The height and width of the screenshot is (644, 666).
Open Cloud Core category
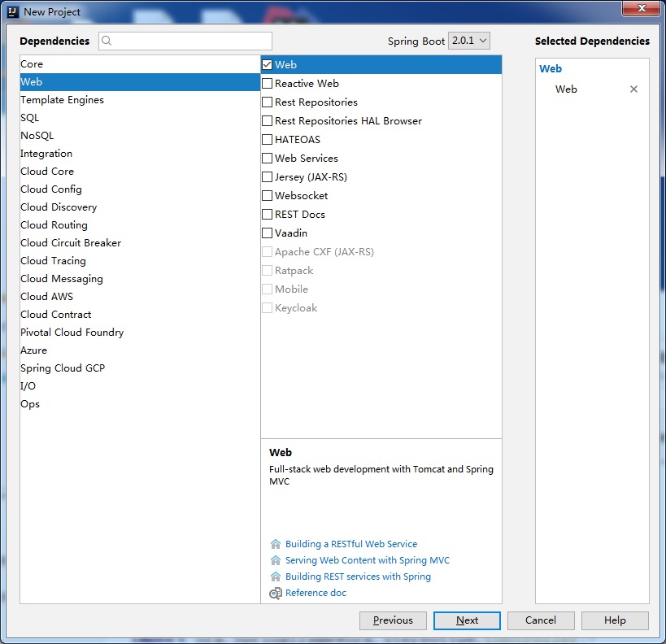(x=140, y=172)
